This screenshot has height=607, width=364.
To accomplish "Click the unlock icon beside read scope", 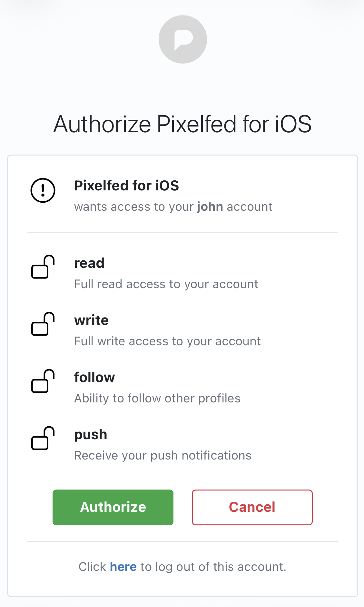I will 43,267.
